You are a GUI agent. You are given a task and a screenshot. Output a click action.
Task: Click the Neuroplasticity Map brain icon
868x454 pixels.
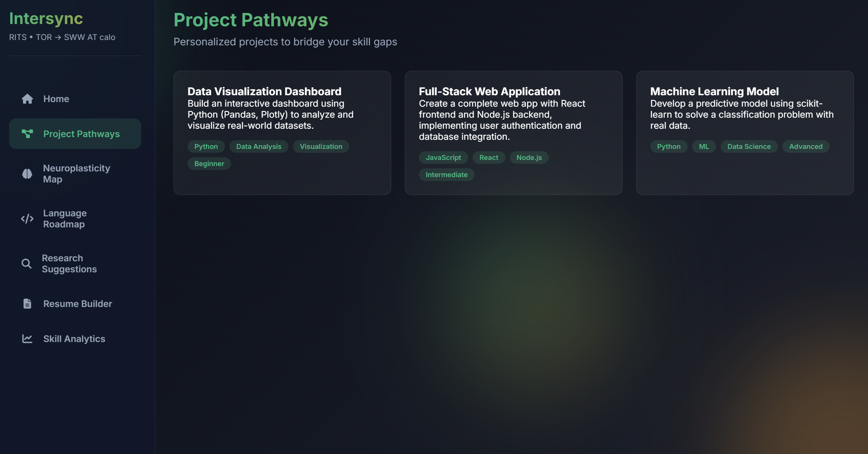coord(27,174)
